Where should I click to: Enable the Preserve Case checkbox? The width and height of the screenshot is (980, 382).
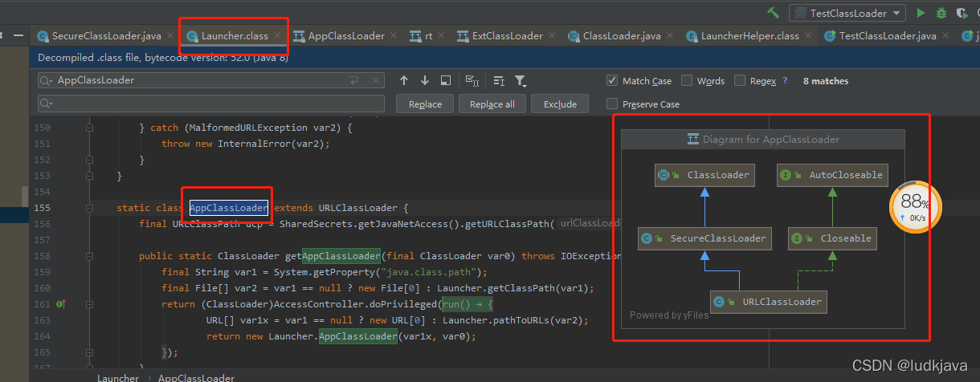612,104
